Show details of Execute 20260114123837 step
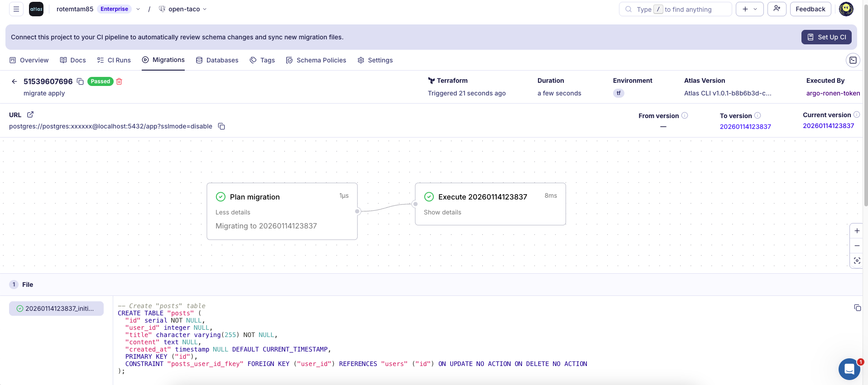 click(442, 212)
